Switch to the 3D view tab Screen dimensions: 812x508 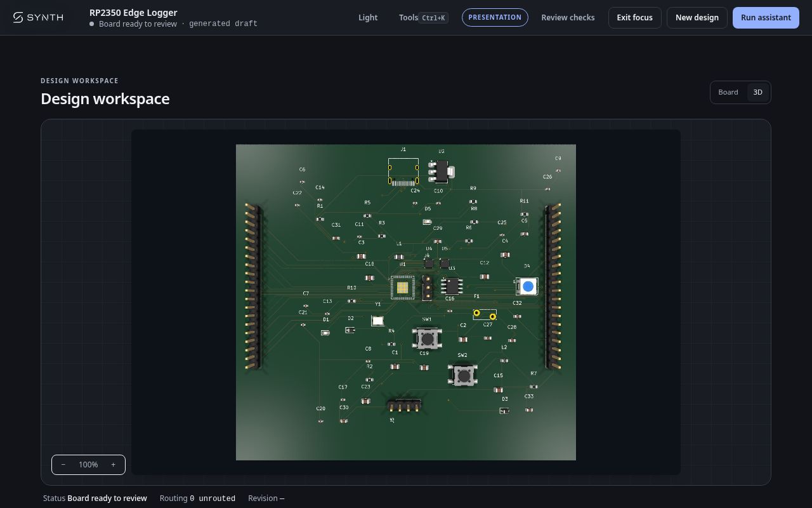tap(757, 92)
